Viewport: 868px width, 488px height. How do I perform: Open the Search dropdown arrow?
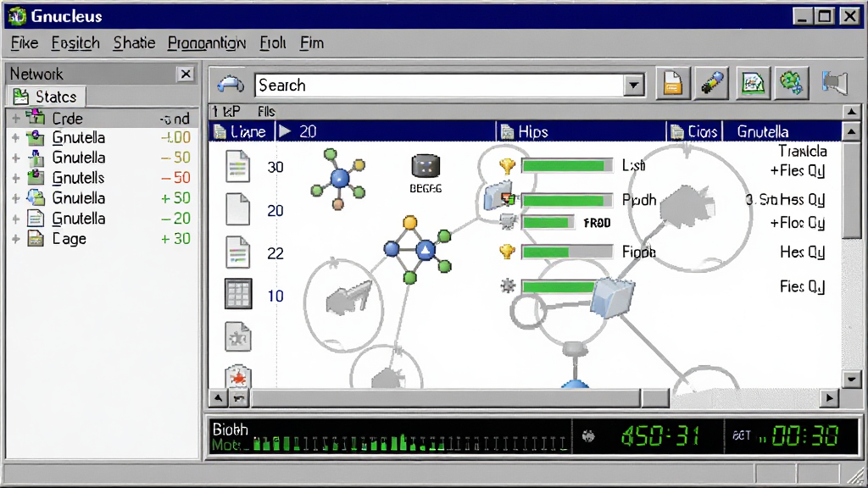click(634, 86)
